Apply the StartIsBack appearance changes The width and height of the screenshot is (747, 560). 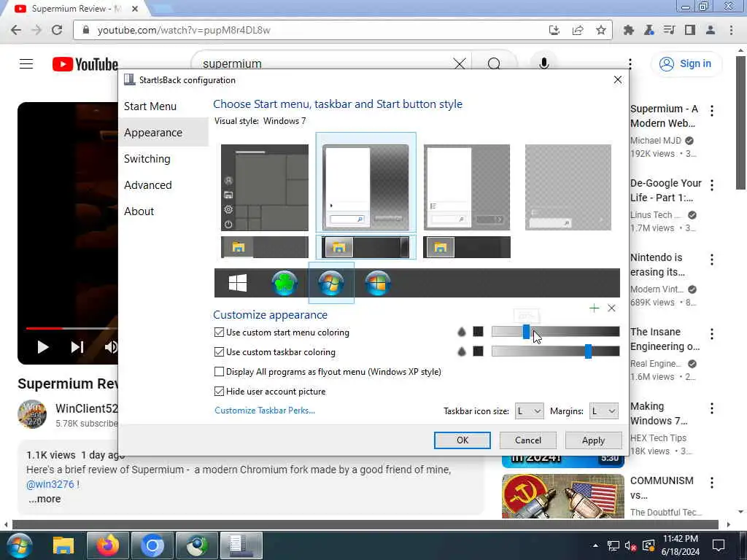click(x=593, y=440)
